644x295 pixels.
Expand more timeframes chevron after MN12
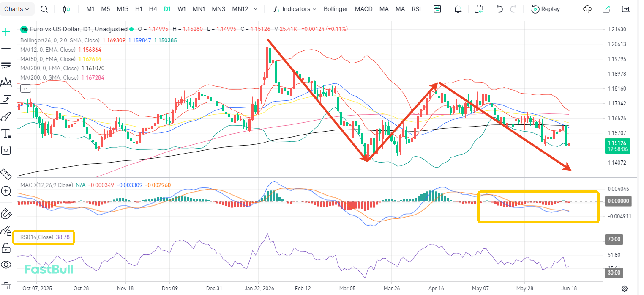tap(255, 9)
